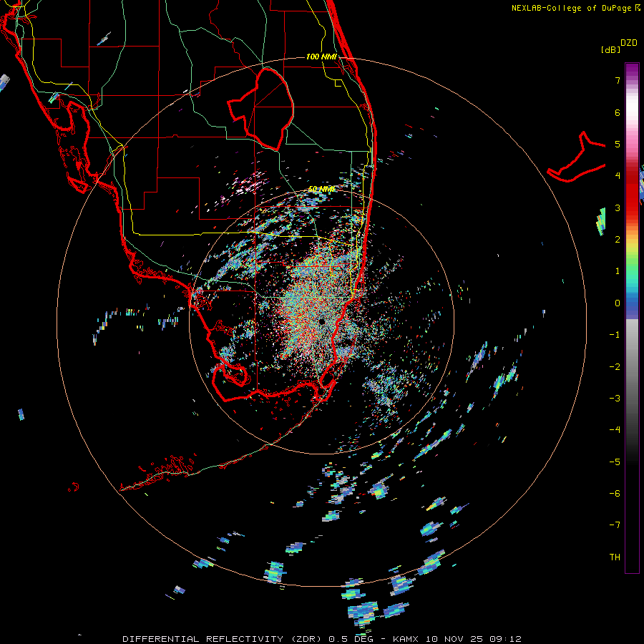
Task: Select scale value 4 on legend
Action: [618, 176]
